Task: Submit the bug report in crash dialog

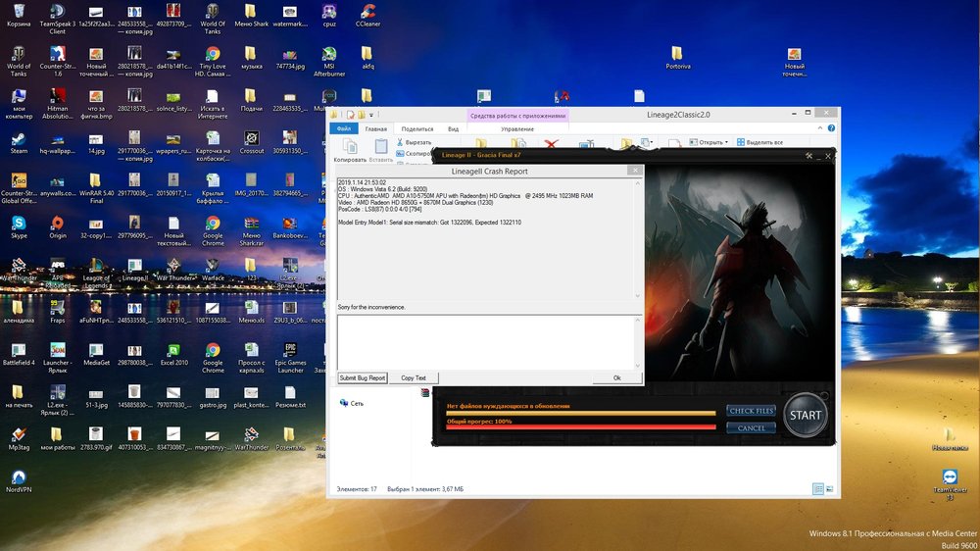Action: pyautogui.click(x=363, y=377)
